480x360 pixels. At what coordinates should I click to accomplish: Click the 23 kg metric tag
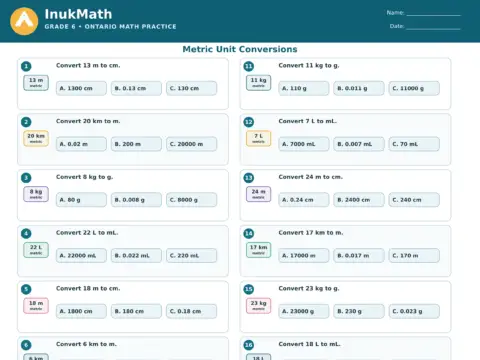pos(259,305)
